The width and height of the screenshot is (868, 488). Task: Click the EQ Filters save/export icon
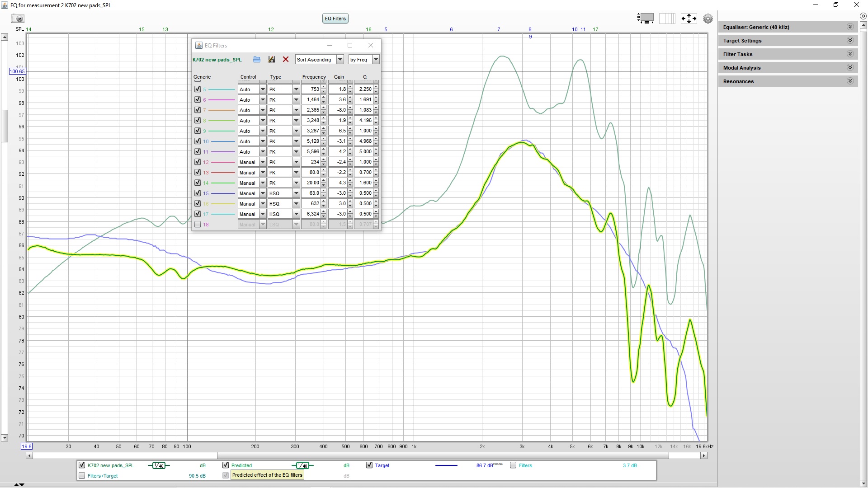272,59
